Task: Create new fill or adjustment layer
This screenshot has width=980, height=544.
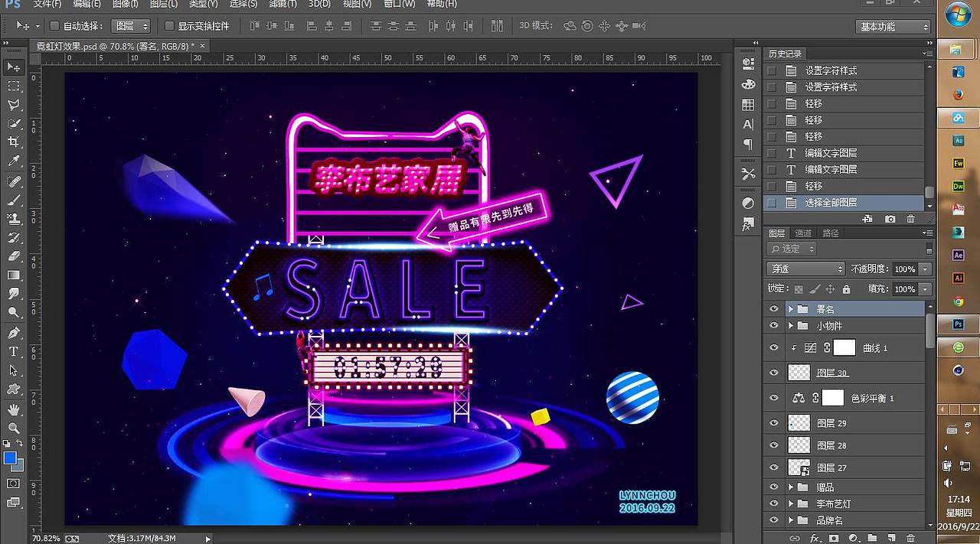Action: point(853,538)
